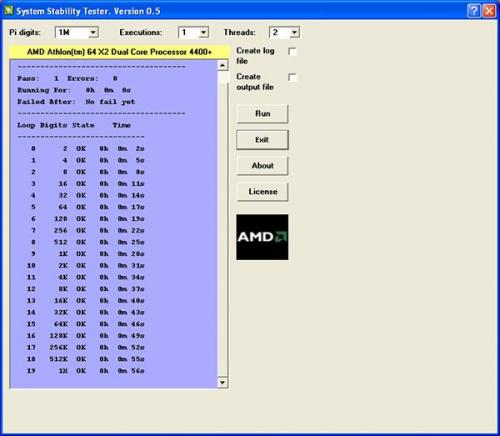The height and width of the screenshot is (436, 500).
Task: Select loop 16 row with 128K digits
Action: 86,336
